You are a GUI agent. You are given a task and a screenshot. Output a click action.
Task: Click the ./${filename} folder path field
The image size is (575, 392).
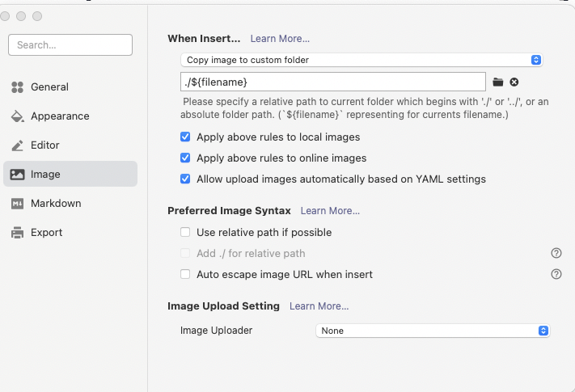point(333,82)
